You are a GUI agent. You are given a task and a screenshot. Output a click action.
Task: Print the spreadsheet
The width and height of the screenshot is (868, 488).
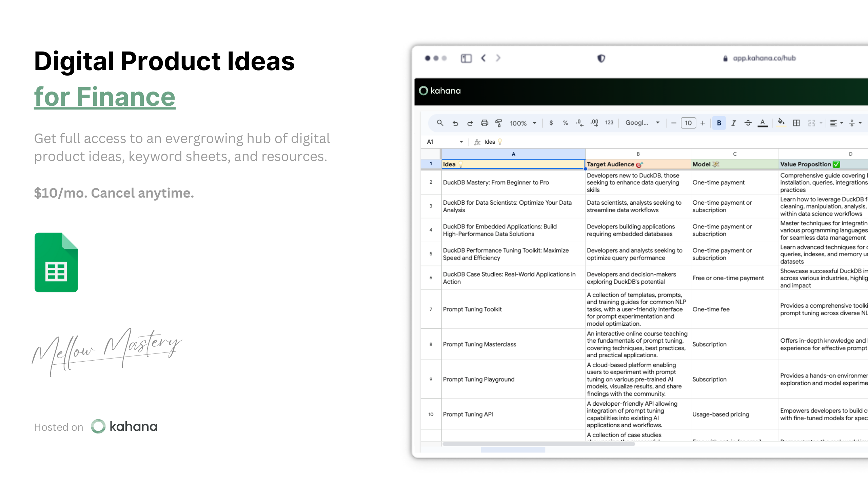pos(484,123)
